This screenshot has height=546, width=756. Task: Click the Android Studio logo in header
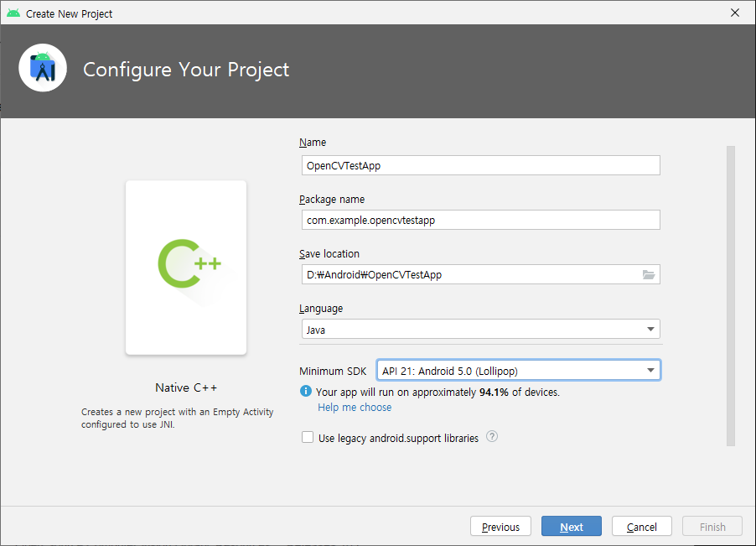tap(43, 68)
